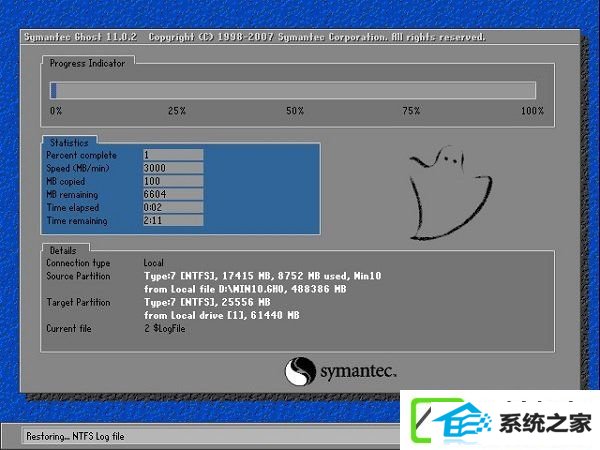
Task: Click the "Time remaining" label
Action: [x=77, y=221]
